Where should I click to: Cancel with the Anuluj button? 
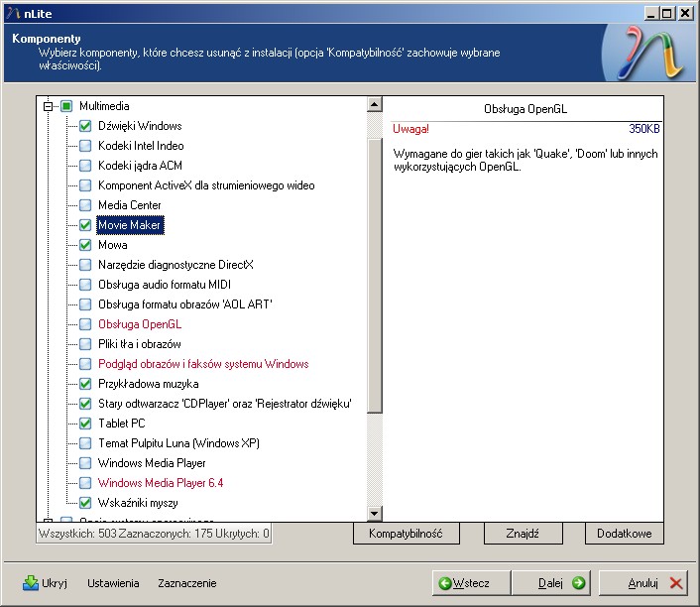(x=642, y=583)
